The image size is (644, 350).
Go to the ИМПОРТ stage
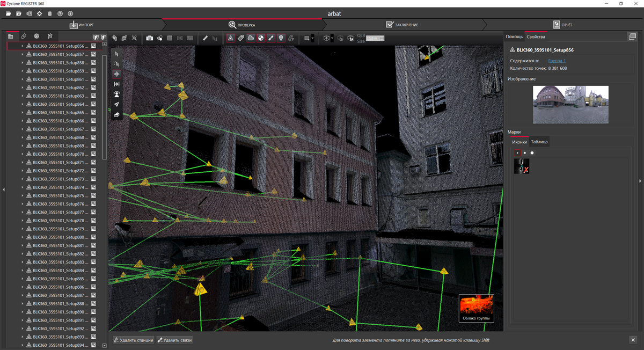coord(82,25)
